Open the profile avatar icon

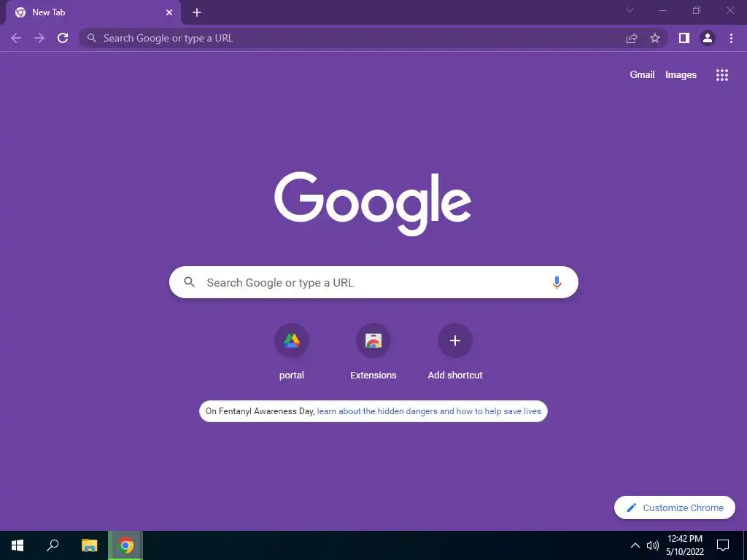pyautogui.click(x=708, y=38)
